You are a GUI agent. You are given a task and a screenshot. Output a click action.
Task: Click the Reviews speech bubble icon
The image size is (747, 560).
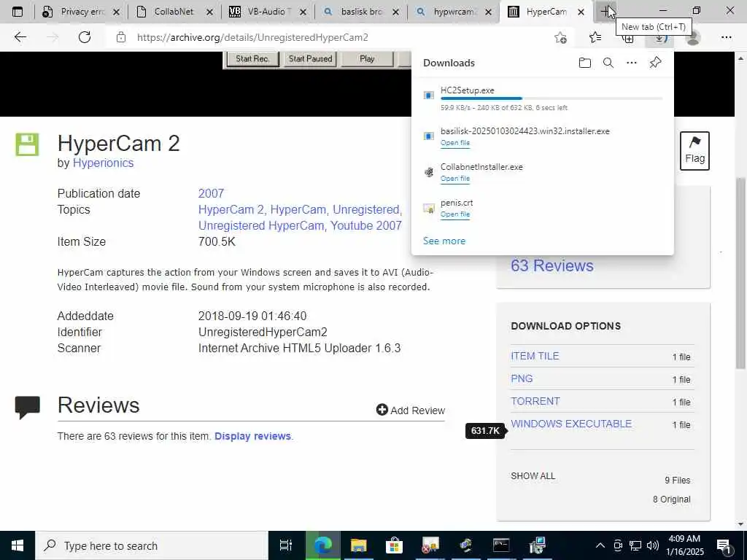[28, 407]
